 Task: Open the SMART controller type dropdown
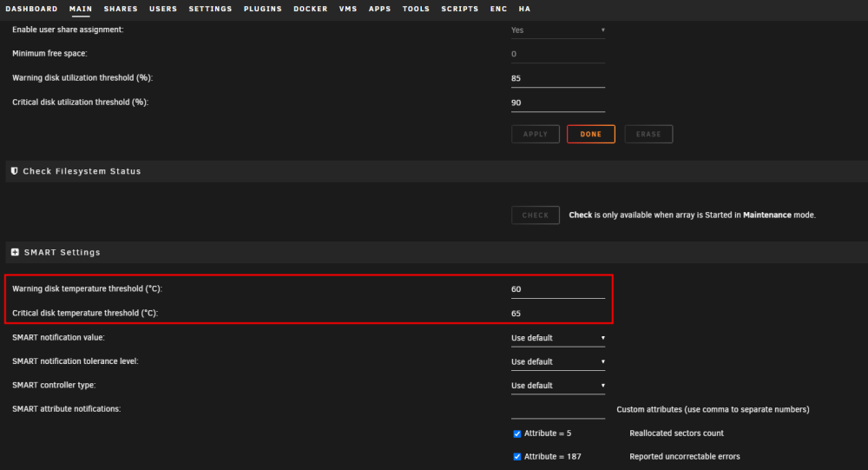pyautogui.click(x=558, y=385)
